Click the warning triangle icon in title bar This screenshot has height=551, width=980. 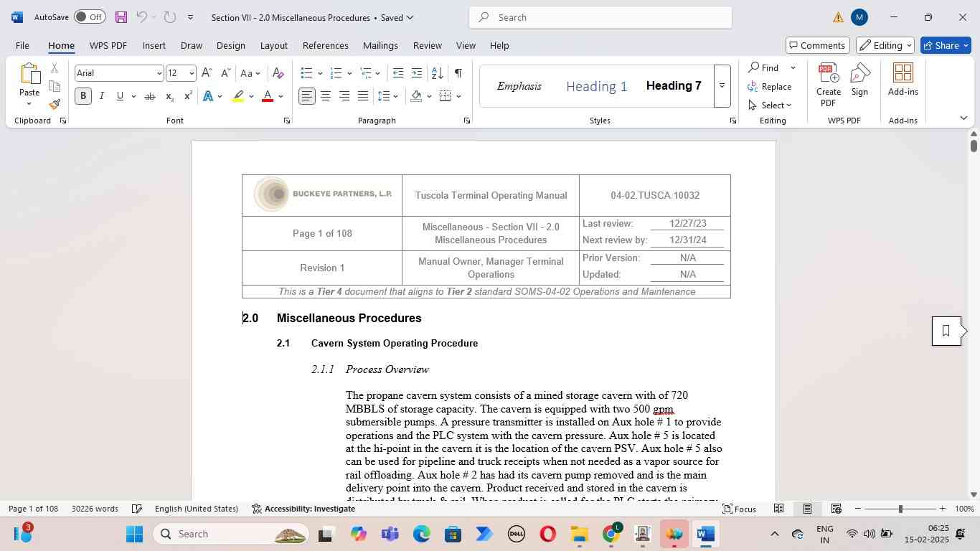(838, 17)
